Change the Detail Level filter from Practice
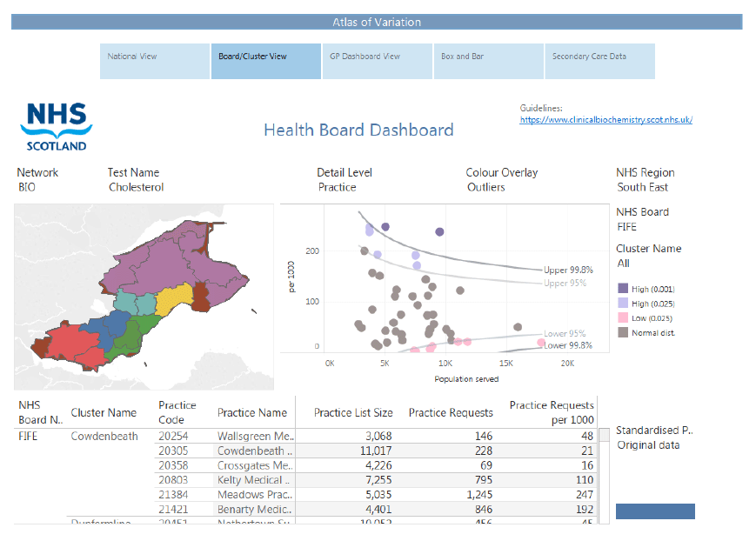756x541 pixels. (x=337, y=187)
